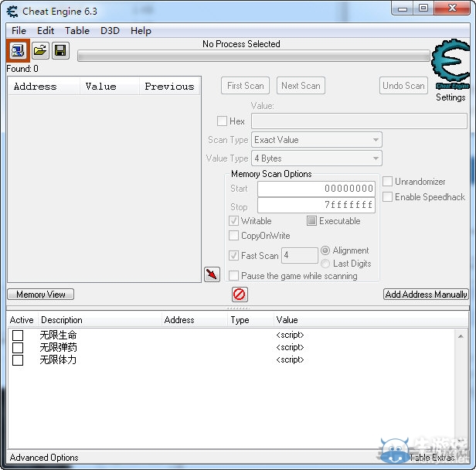
Task: Click the Start address field
Action: pyautogui.click(x=316, y=189)
